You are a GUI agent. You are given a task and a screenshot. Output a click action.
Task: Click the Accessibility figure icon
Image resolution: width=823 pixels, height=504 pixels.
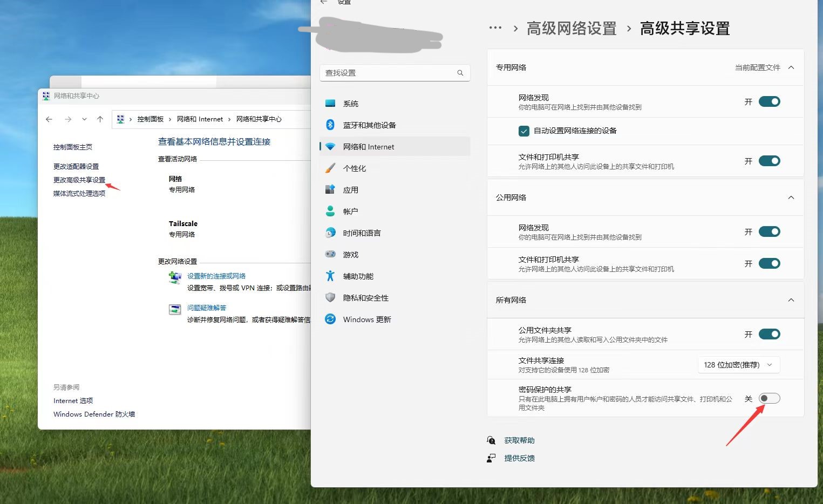[x=330, y=276]
